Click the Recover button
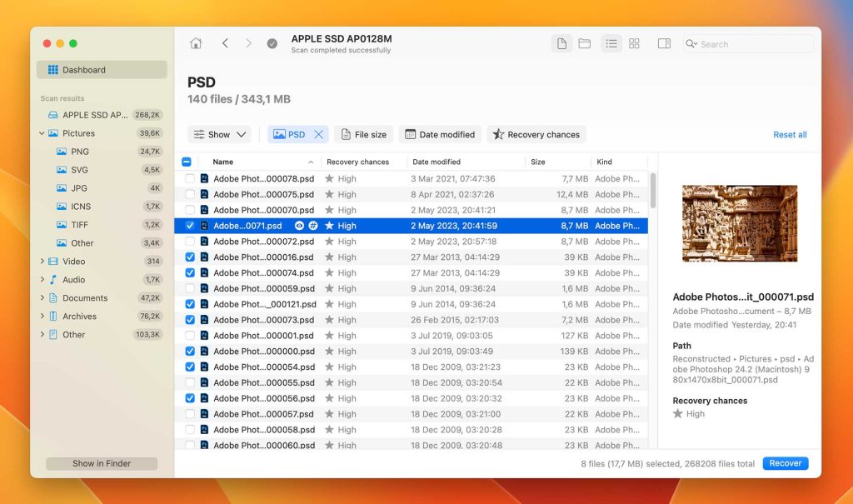 coord(785,463)
